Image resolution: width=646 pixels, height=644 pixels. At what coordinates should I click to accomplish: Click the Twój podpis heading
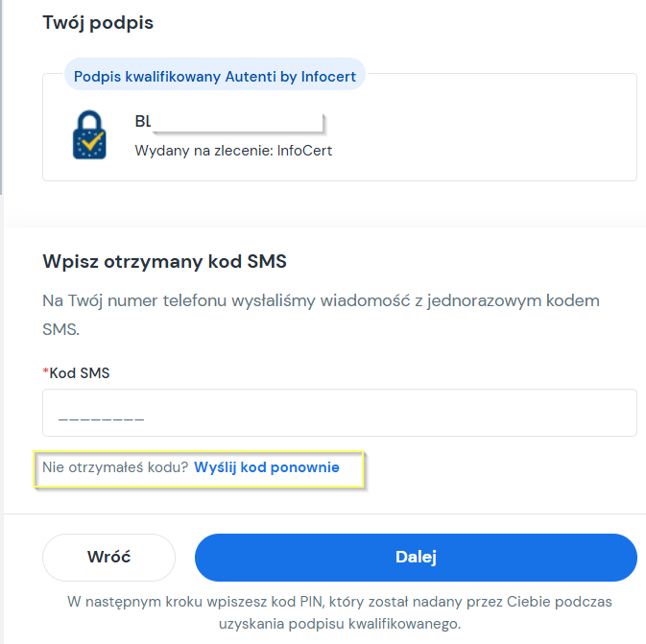point(98,22)
